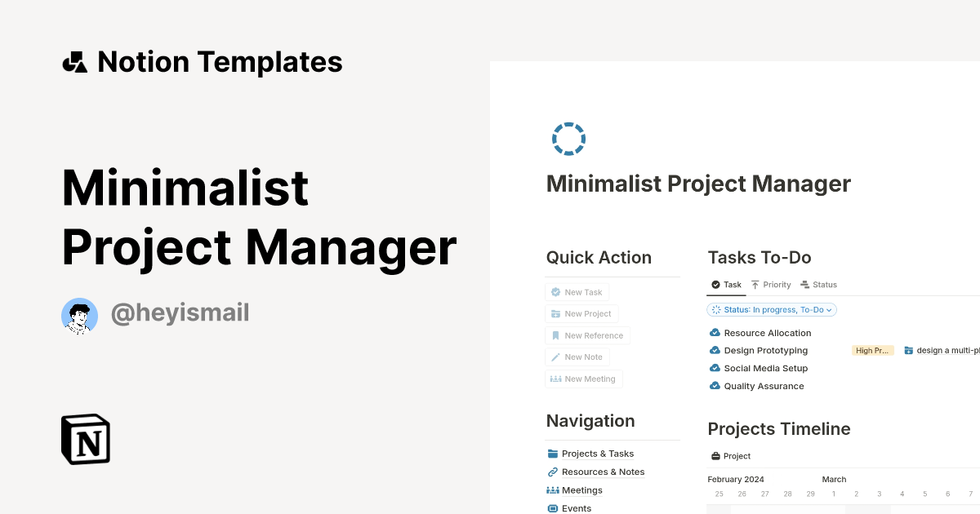The image size is (980, 514).
Task: Toggle the checkmark on Resource Allocation task
Action: point(714,333)
